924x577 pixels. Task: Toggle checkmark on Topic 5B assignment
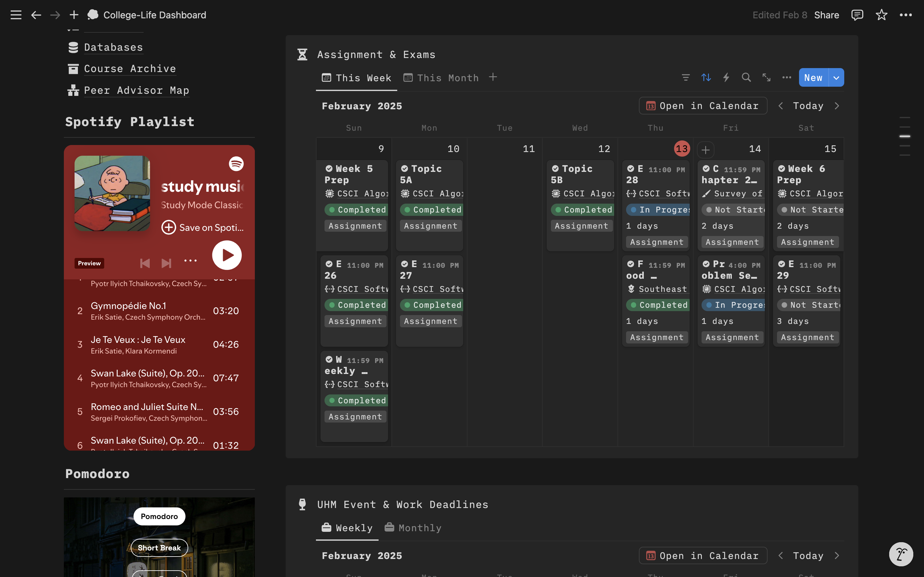555,168
